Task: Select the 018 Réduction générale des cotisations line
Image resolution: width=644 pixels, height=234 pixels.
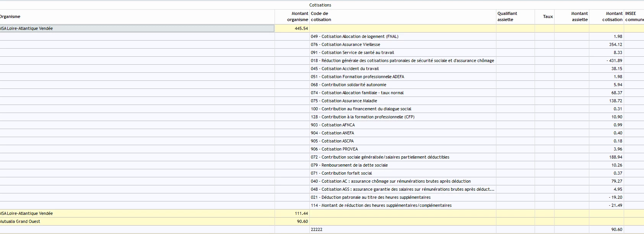Action: (402, 61)
